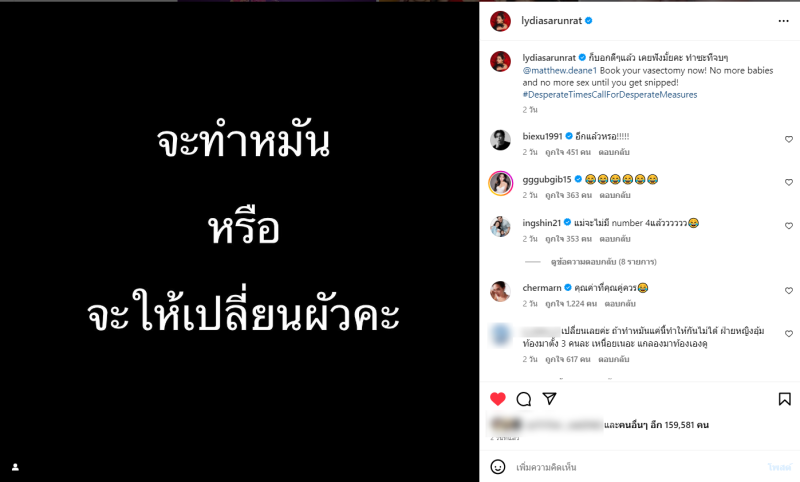View the 1,224 likes on chermarn's comment
This screenshot has width=800, height=482.
571,304
